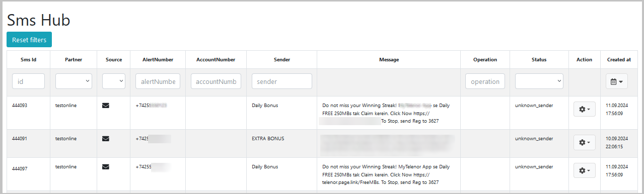Click sender Daily Bonus in row 444097
The height and width of the screenshot is (194, 644).
265,166
